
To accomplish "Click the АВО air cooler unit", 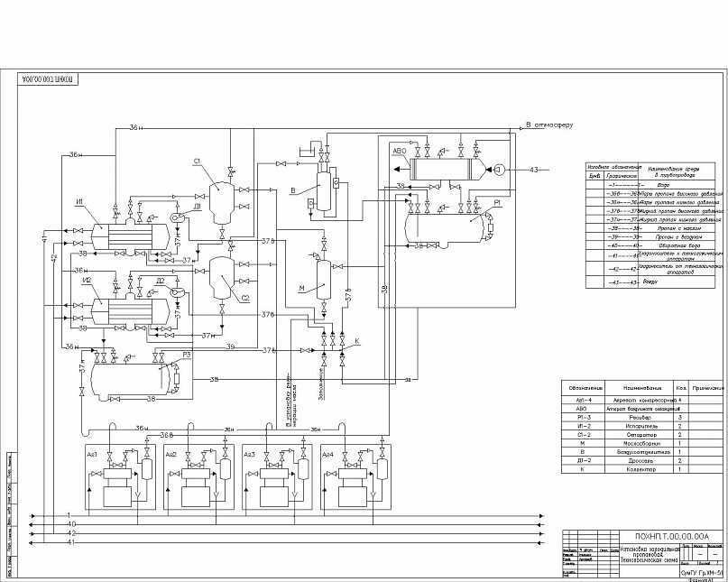I will (x=444, y=168).
